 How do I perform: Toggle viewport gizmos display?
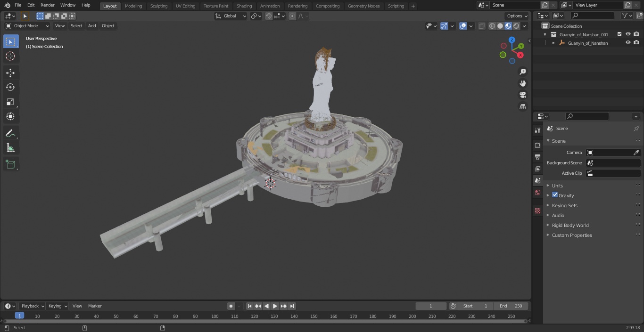[444, 26]
